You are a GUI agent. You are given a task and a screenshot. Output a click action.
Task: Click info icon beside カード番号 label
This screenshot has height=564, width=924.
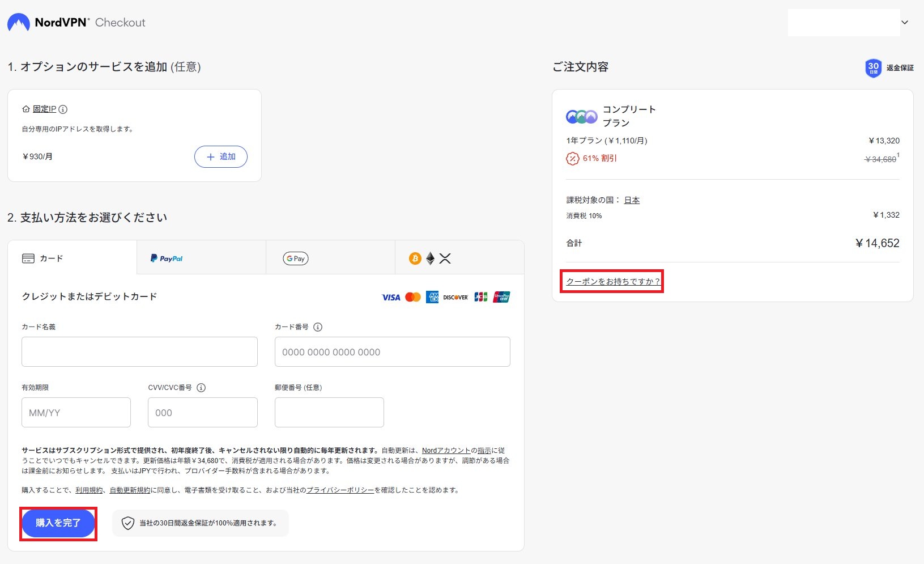click(318, 327)
